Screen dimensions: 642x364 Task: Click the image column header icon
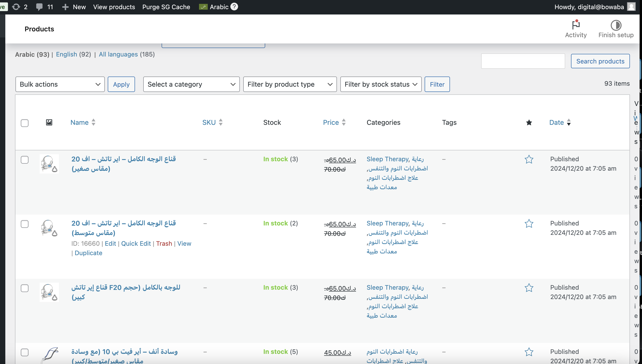click(49, 122)
